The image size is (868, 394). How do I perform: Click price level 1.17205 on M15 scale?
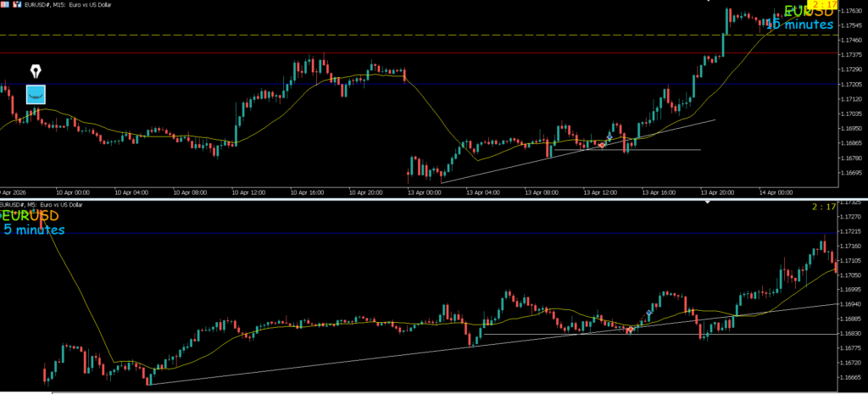[853, 84]
